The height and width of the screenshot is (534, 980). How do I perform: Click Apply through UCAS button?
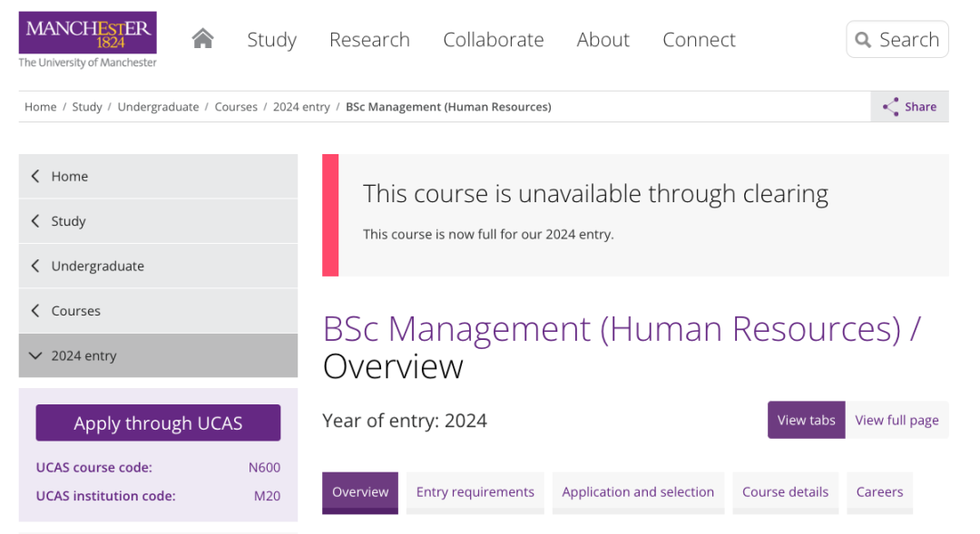158,422
